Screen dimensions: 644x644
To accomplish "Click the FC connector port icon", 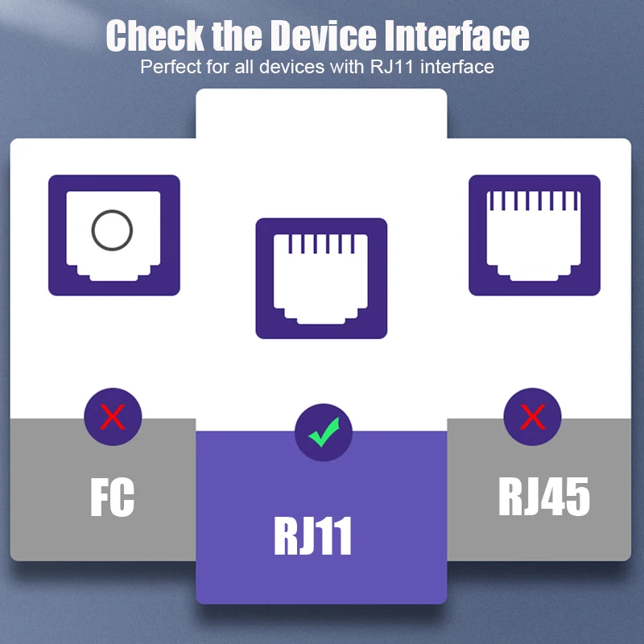I will (114, 235).
